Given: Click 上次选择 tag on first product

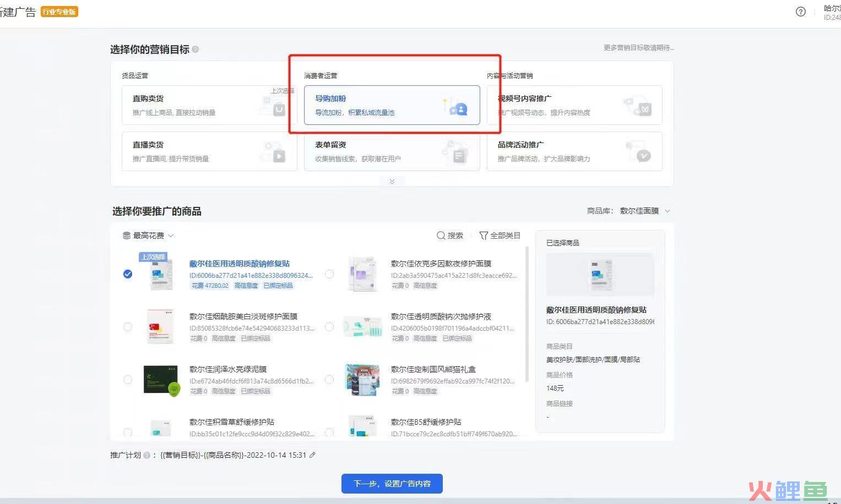Looking at the screenshot, I should click(153, 257).
